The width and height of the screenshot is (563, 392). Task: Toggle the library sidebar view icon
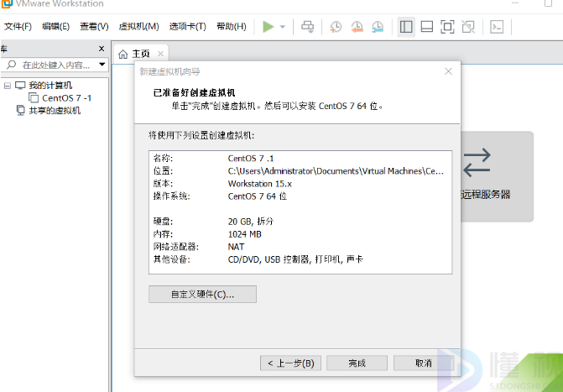[x=406, y=27]
